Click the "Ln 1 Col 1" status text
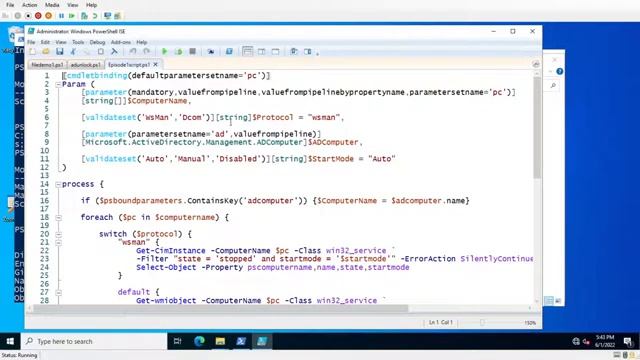This screenshot has width=640, height=360. pos(441,322)
